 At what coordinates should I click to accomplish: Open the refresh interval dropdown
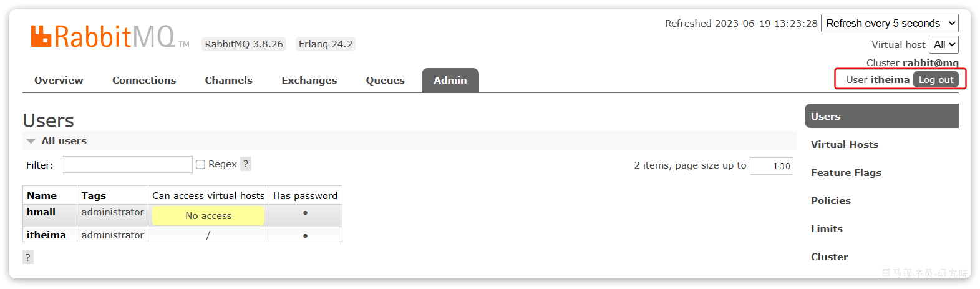click(x=890, y=24)
